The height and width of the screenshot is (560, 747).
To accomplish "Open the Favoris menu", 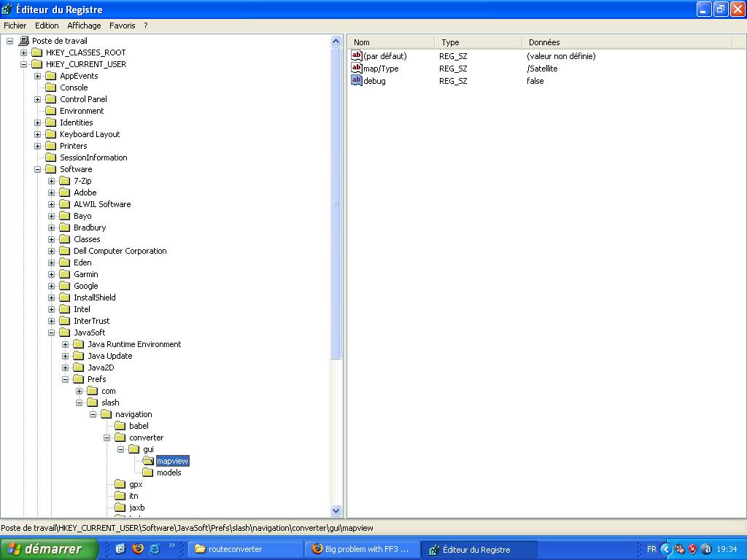I will click(122, 26).
